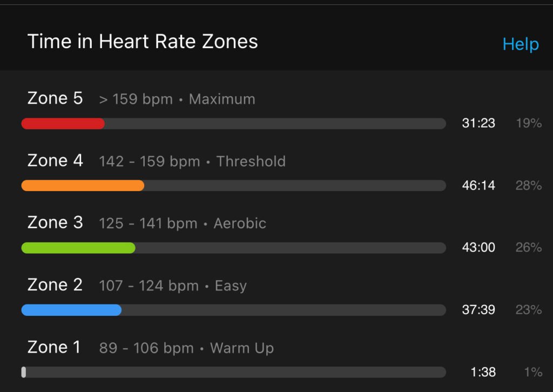553x392 pixels.
Task: Click the orange Zone 4 progress bar
Action: 233,186
